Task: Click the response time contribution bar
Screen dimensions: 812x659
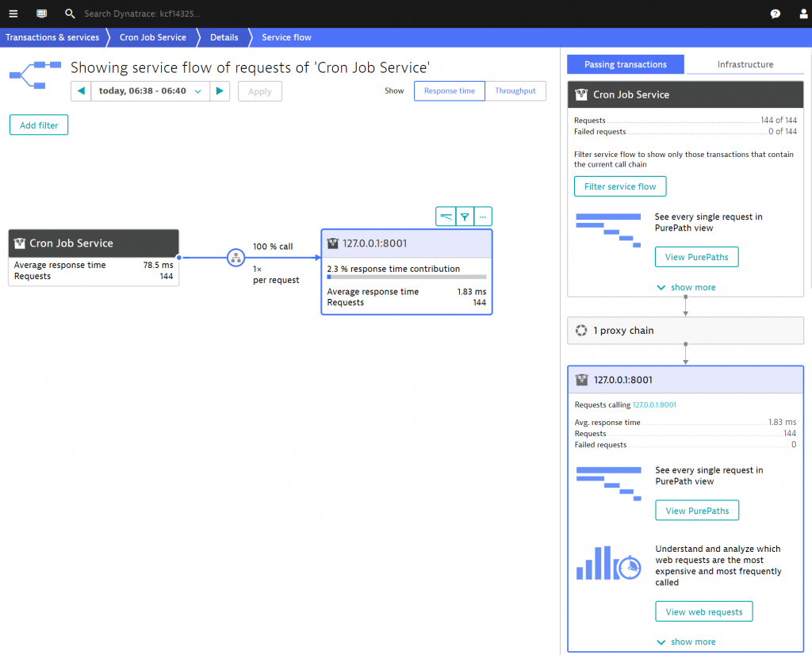Action: (x=407, y=278)
